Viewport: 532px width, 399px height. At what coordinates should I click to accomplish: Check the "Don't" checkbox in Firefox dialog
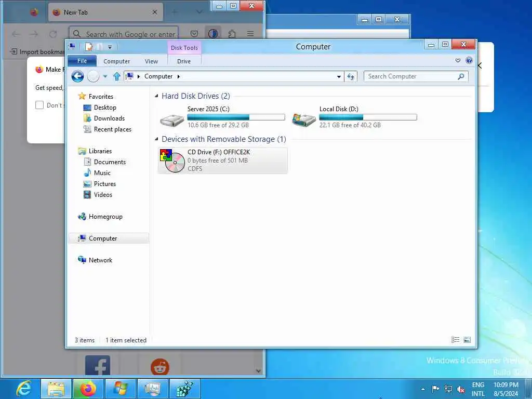click(39, 105)
